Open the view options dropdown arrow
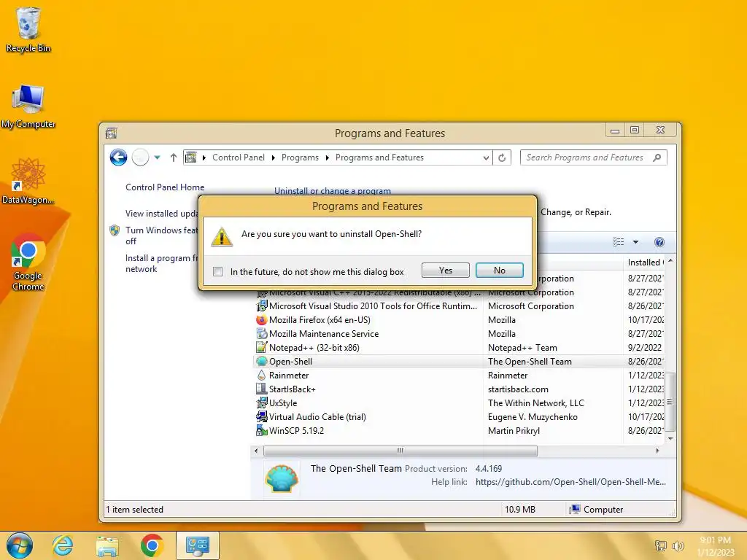This screenshot has width=747, height=560. point(635,242)
